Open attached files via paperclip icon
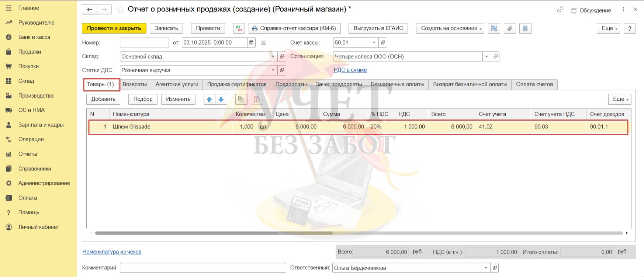Viewport: 644px width, 277px height. pyautogui.click(x=510, y=28)
